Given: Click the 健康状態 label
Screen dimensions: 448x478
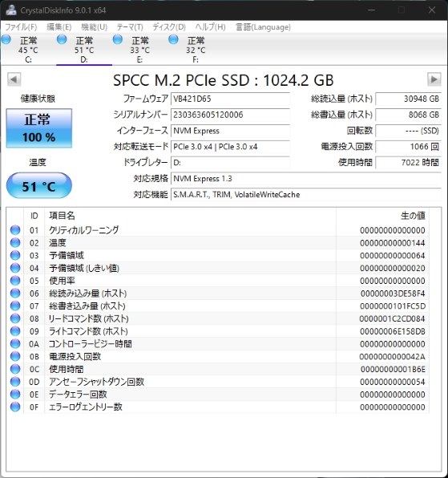Looking at the screenshot, I should [38, 99].
